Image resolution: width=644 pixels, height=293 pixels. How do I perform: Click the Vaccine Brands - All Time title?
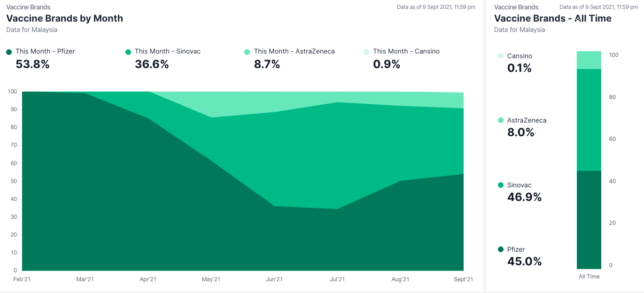point(552,18)
